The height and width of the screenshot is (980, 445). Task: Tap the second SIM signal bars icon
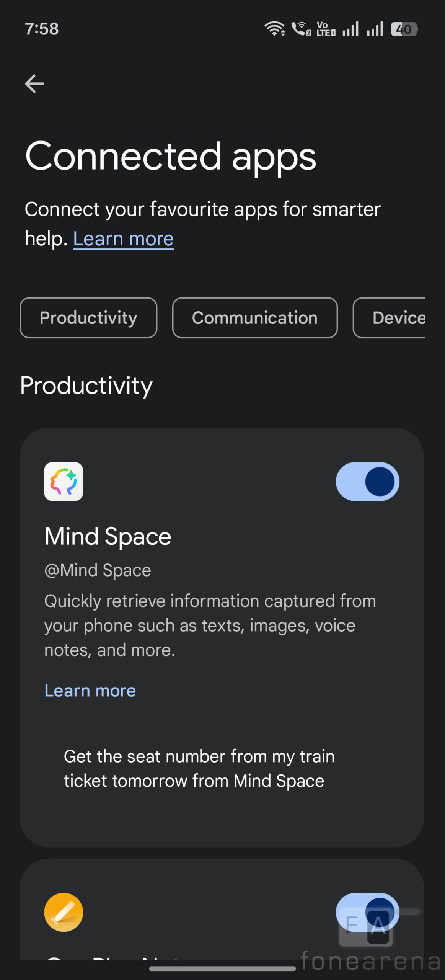[375, 29]
